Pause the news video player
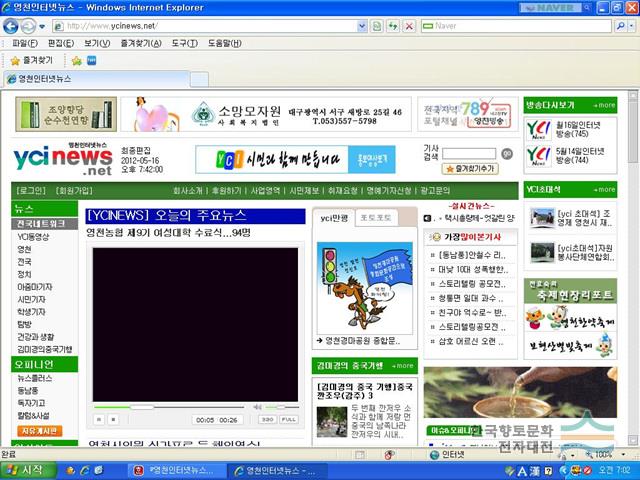This screenshot has height=480, width=640. [x=99, y=419]
